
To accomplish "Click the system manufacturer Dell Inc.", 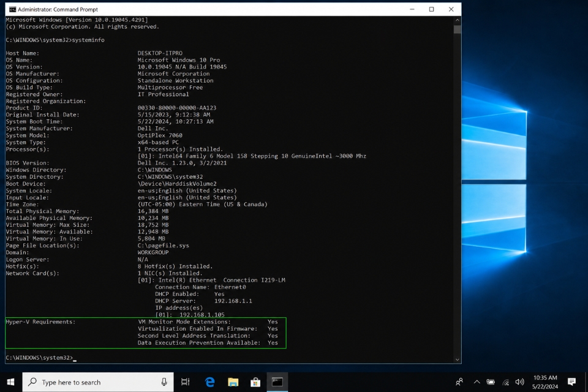I will point(153,128).
